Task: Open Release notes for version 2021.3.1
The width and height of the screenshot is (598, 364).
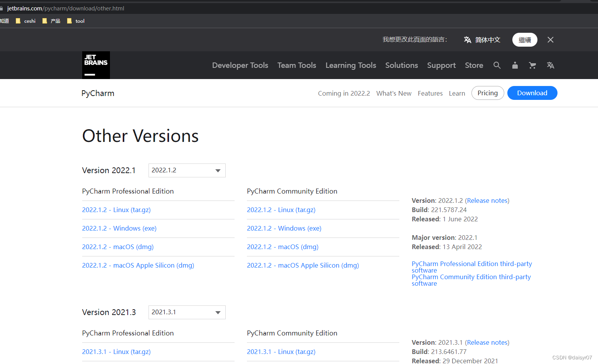Action: pyautogui.click(x=487, y=342)
